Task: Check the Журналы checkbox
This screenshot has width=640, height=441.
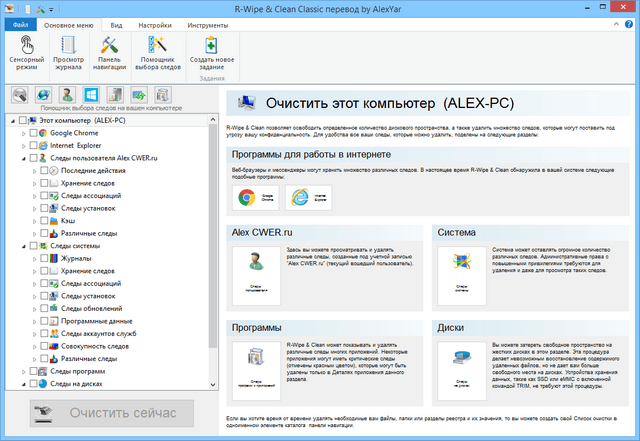Action: click(44, 258)
